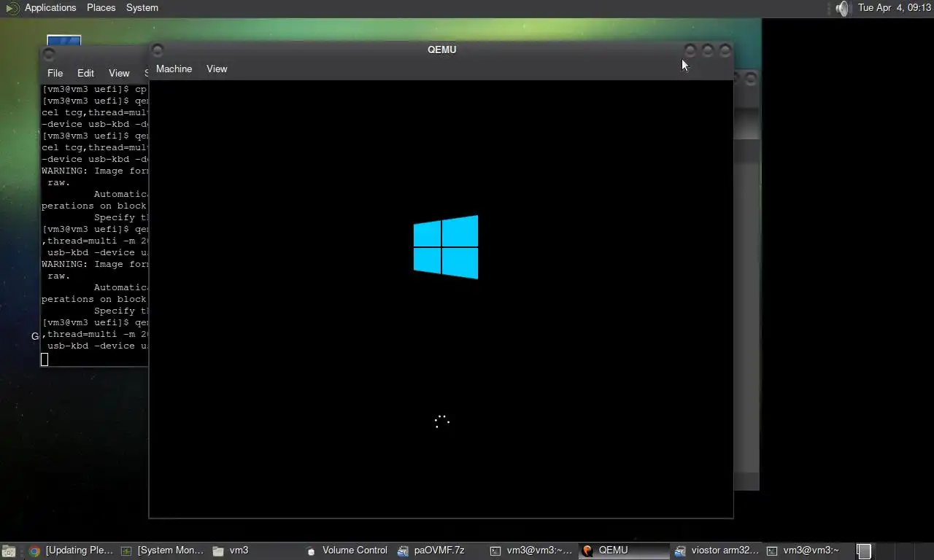Switch to the Chrome '[Updating Ple...' task
This screenshot has height=560, width=934.
pyautogui.click(x=72, y=551)
